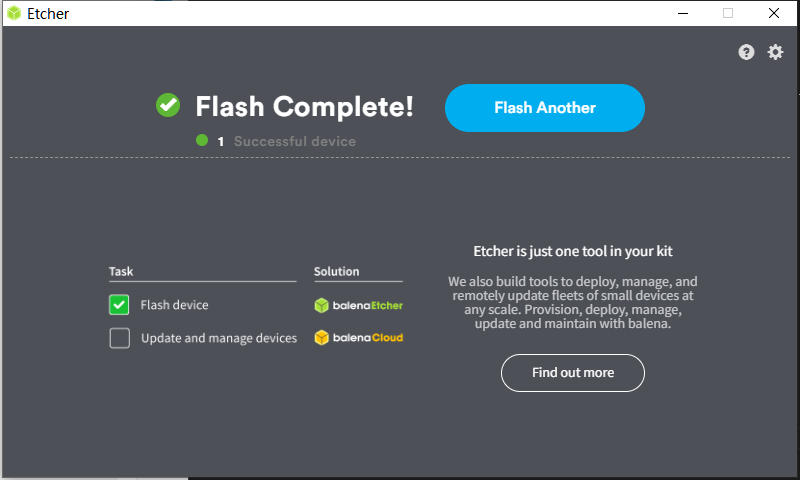Click the Find out more button
Image resolution: width=800 pixels, height=480 pixels.
coord(572,373)
